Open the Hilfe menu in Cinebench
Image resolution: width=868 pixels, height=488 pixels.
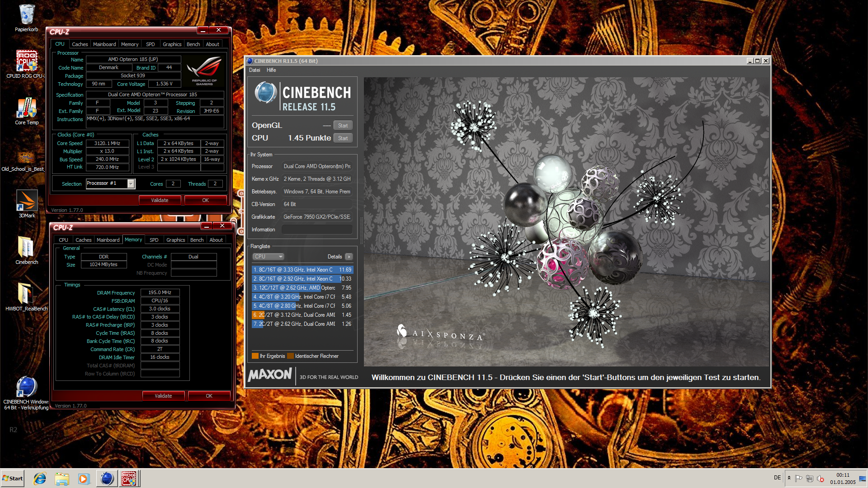coord(271,70)
